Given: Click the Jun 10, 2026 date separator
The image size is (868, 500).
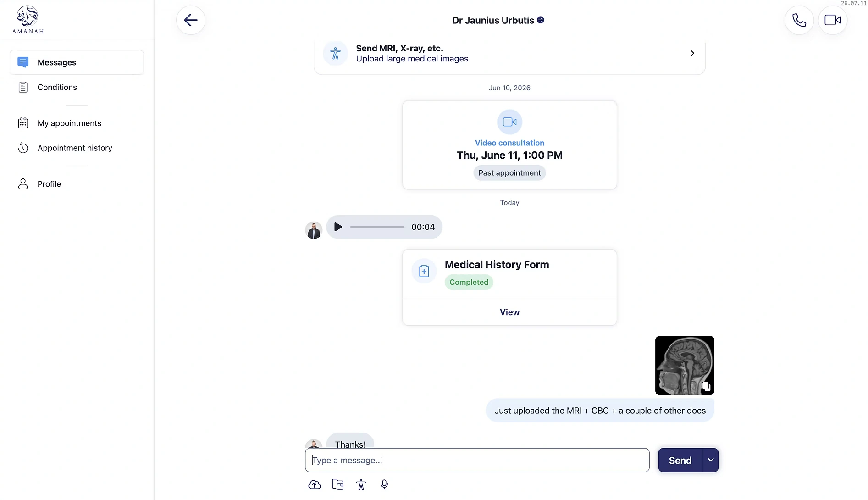Looking at the screenshot, I should [509, 88].
